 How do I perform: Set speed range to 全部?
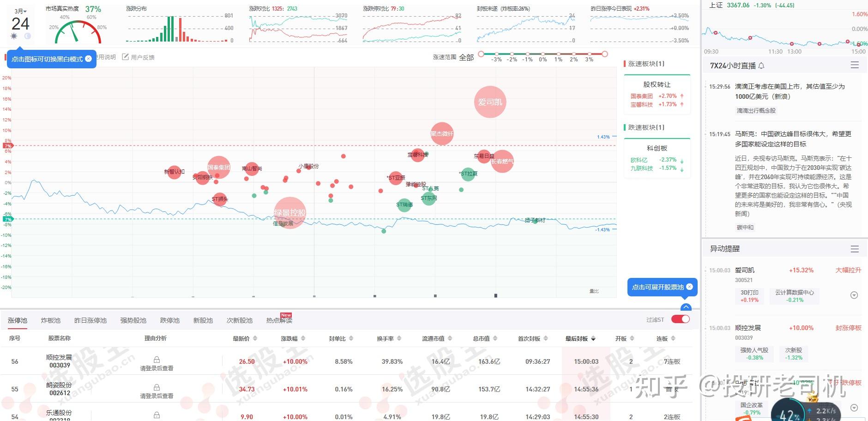466,57
